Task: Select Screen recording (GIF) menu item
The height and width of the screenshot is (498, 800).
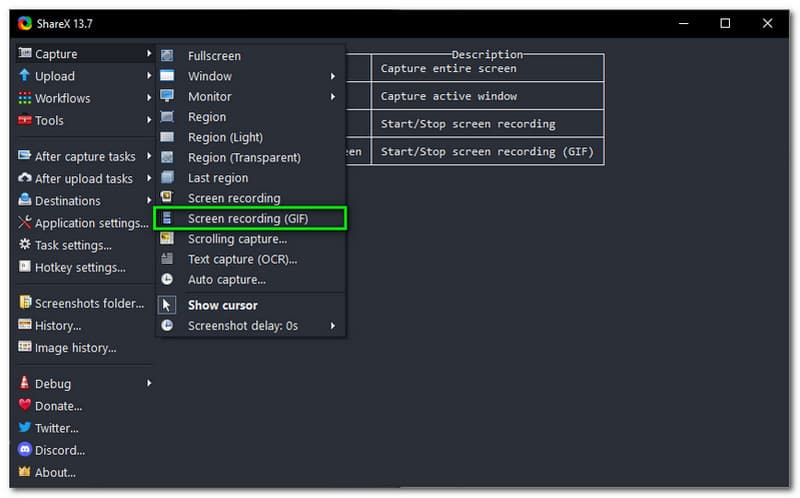Action: (249, 218)
